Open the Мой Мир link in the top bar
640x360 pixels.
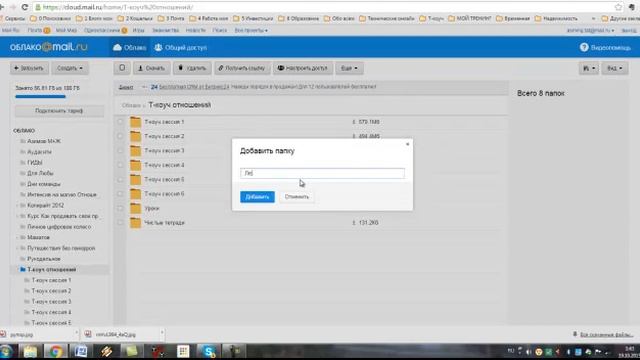pos(66,30)
